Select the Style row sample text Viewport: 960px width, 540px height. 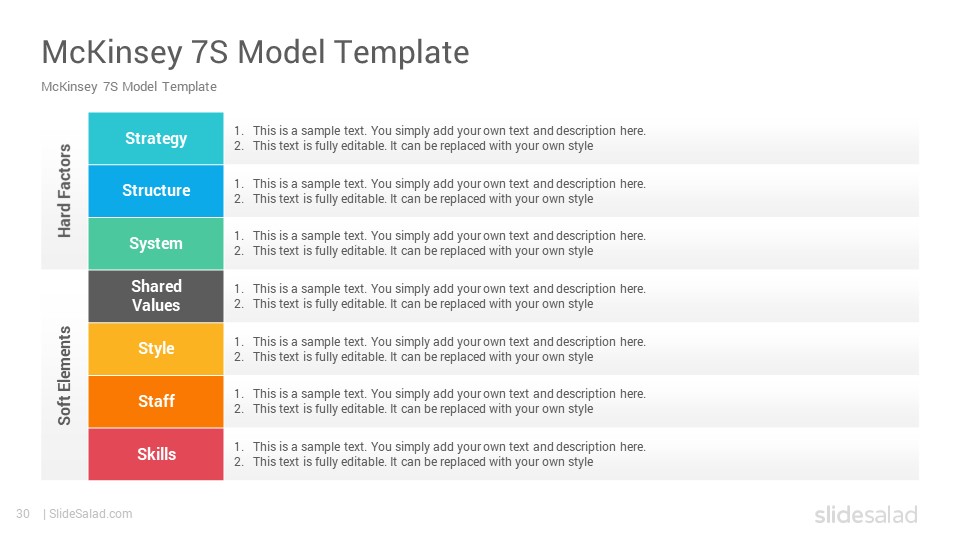440,349
